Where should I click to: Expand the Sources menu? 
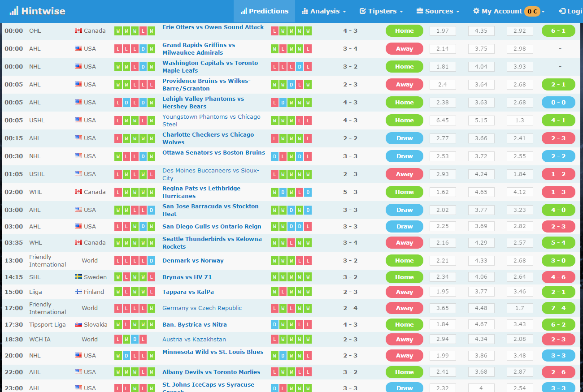click(x=438, y=11)
